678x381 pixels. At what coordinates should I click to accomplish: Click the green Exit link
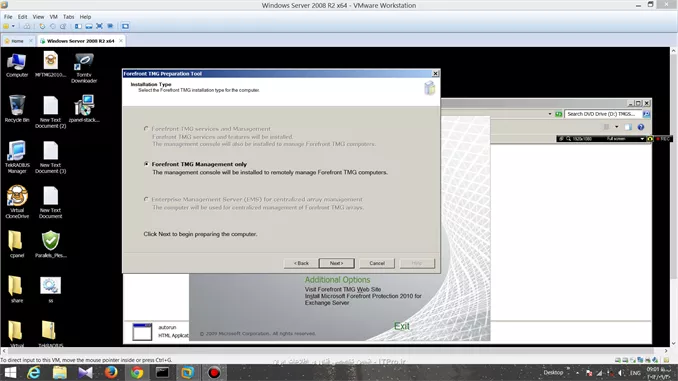402,326
